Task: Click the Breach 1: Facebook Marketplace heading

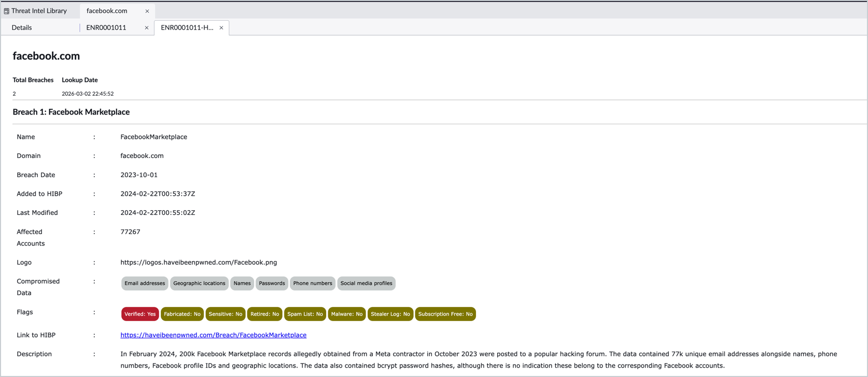Action: (x=71, y=112)
